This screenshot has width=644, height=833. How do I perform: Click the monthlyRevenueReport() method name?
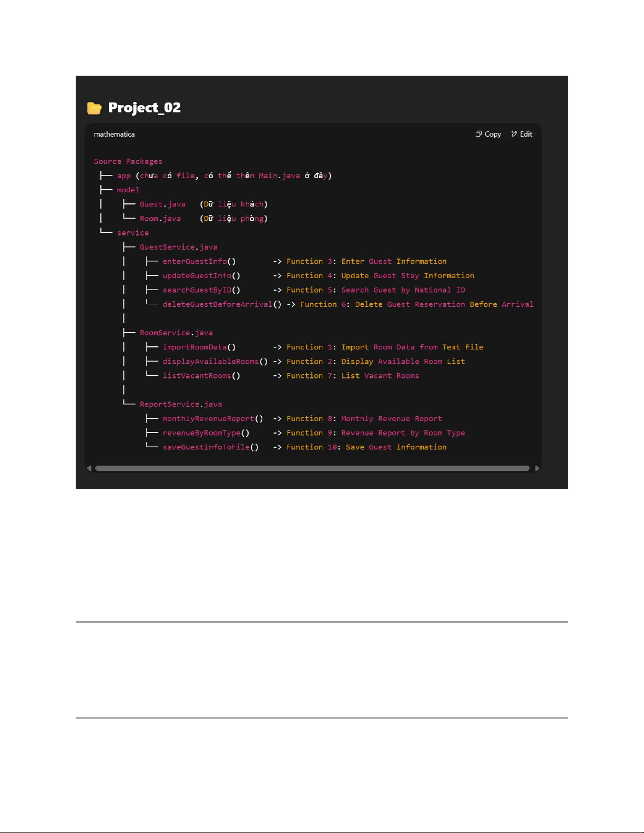point(212,419)
